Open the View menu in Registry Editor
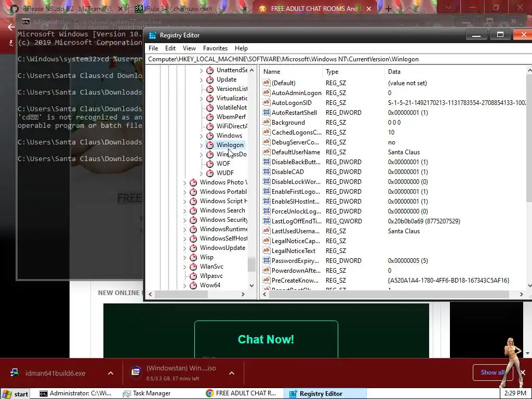This screenshot has width=532, height=399. [x=189, y=48]
